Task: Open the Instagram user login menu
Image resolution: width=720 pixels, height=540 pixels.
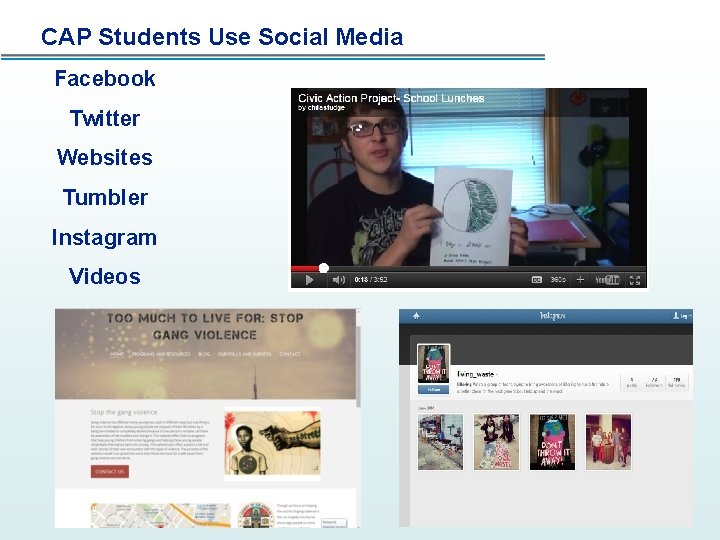Action: (681, 316)
